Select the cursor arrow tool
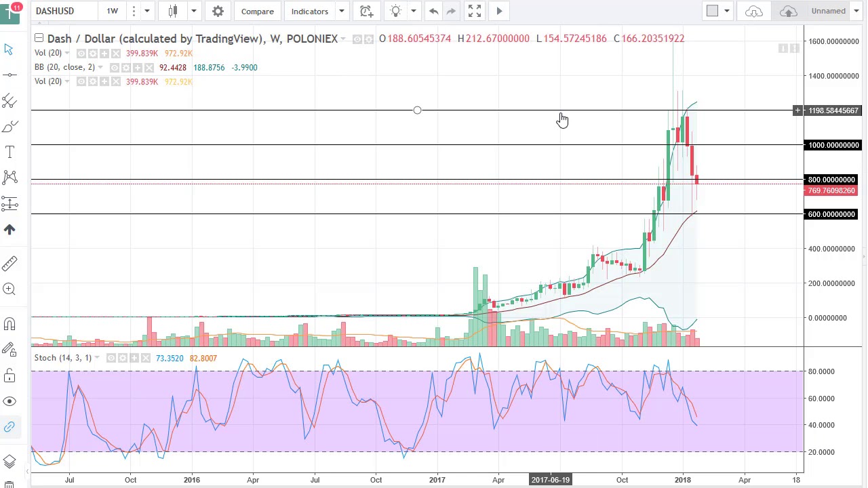 coord(9,49)
